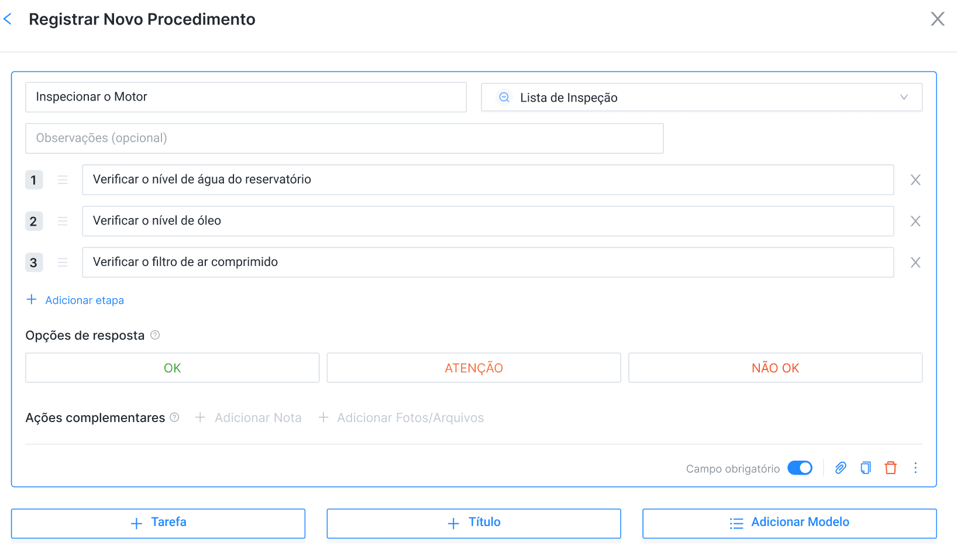This screenshot has height=560, width=957.
Task: Remove step 3 air filter item
Action: point(915,262)
